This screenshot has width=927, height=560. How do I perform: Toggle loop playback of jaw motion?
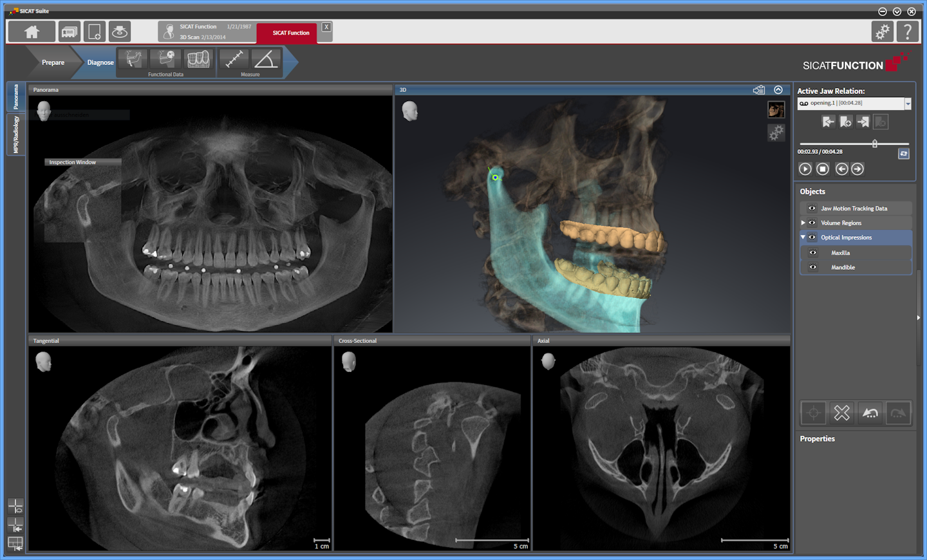point(904,154)
